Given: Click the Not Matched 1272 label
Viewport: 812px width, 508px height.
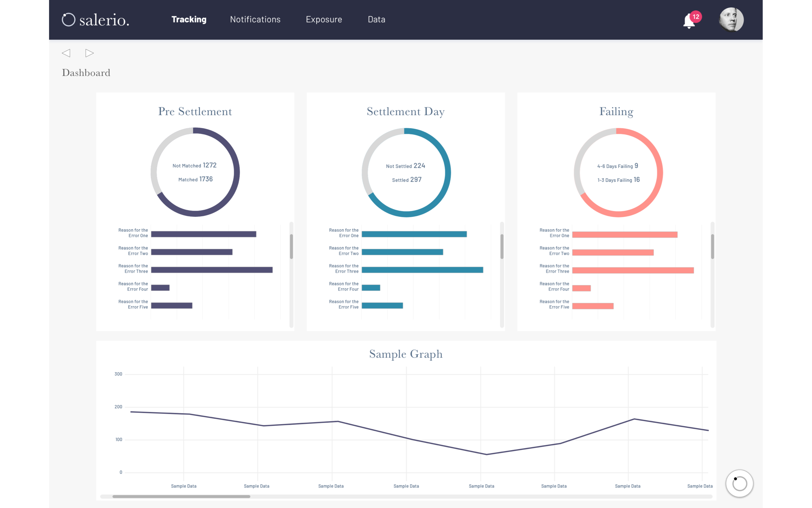Looking at the screenshot, I should 194,165.
